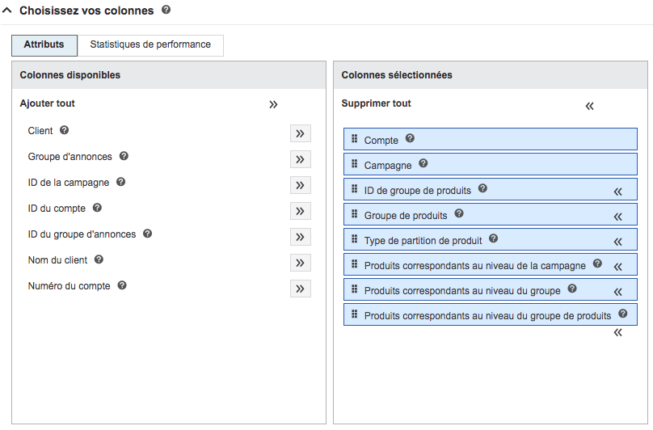Add all columns with Ajouter tout arrow
Screen dimensions: 653x430
[273, 104]
